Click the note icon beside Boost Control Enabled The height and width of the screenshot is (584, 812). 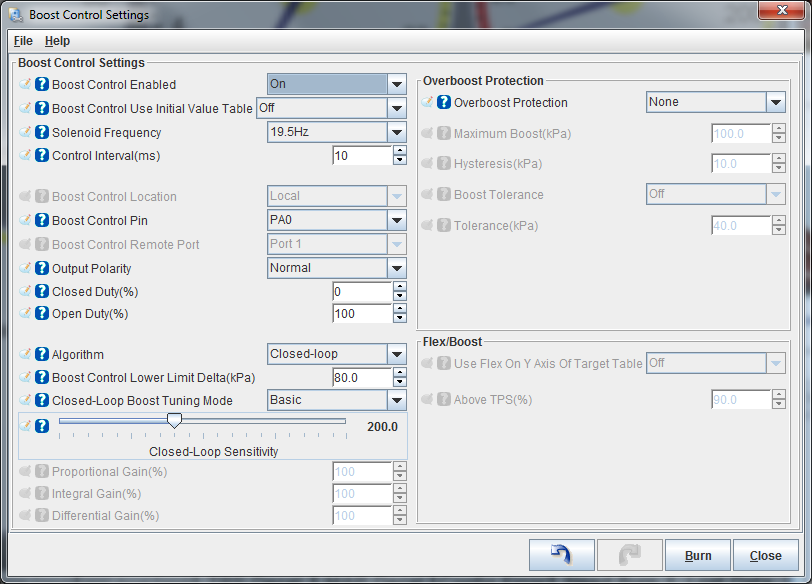tap(25, 84)
